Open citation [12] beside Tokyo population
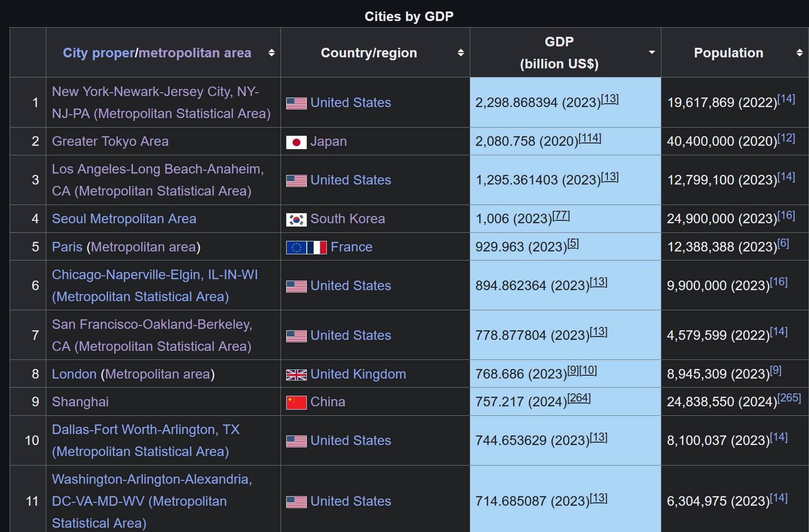This screenshot has width=809, height=532. (x=787, y=138)
